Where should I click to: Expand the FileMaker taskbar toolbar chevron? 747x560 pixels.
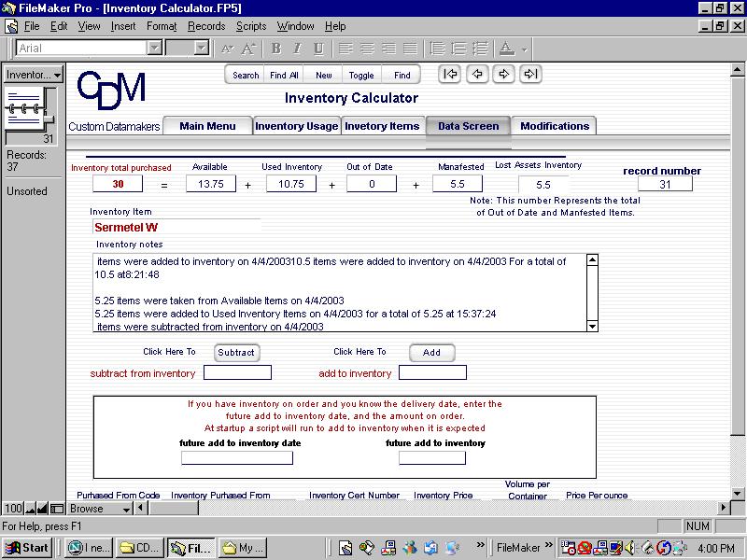[549, 545]
